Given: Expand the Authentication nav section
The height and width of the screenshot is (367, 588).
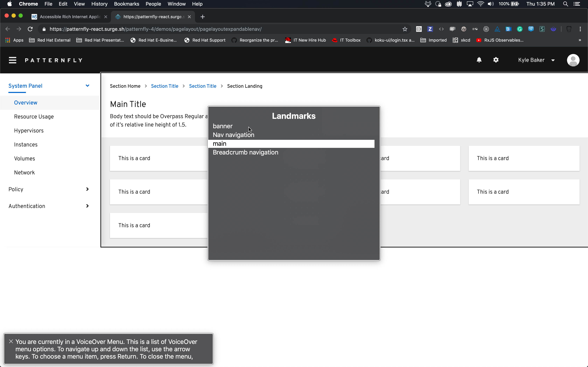Looking at the screenshot, I should [x=87, y=206].
